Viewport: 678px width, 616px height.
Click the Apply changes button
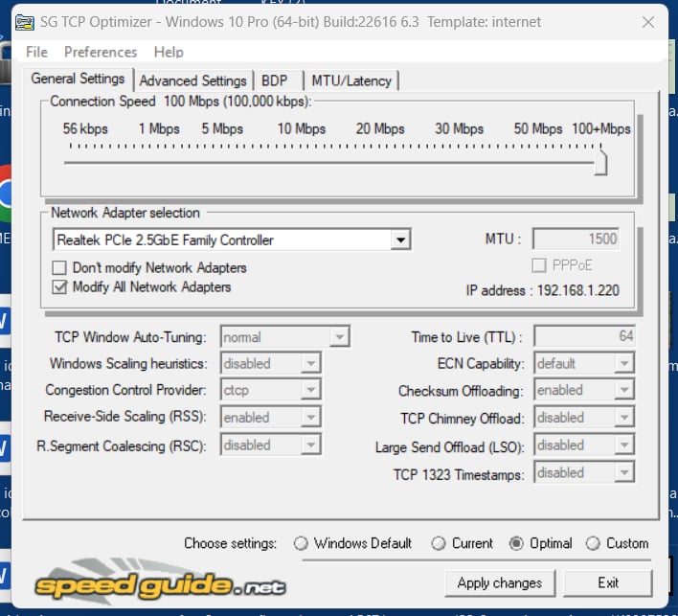pyautogui.click(x=499, y=582)
